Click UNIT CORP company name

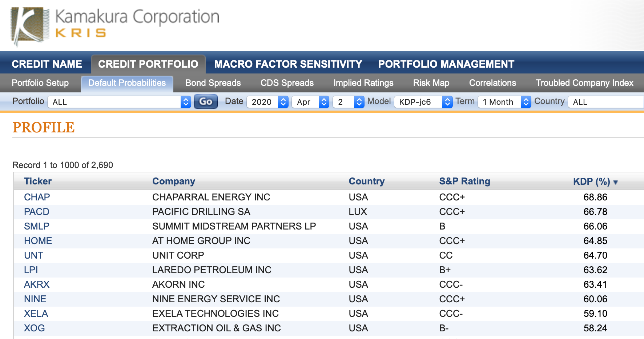point(178,255)
